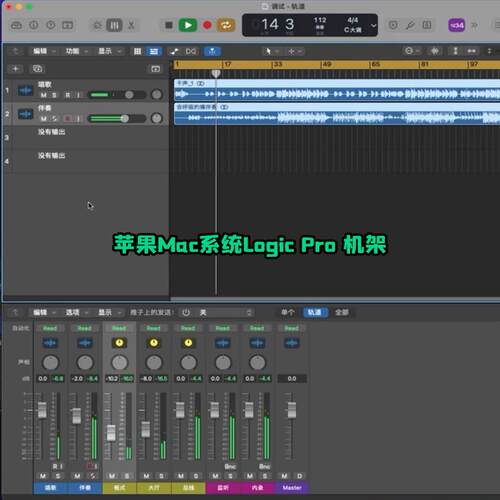Add a new track with plus button

[15, 69]
